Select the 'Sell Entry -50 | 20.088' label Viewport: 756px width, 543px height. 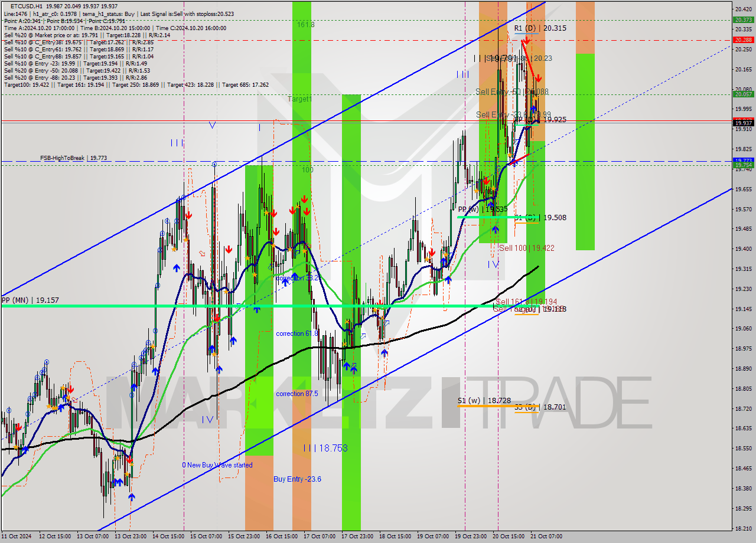tap(512, 91)
